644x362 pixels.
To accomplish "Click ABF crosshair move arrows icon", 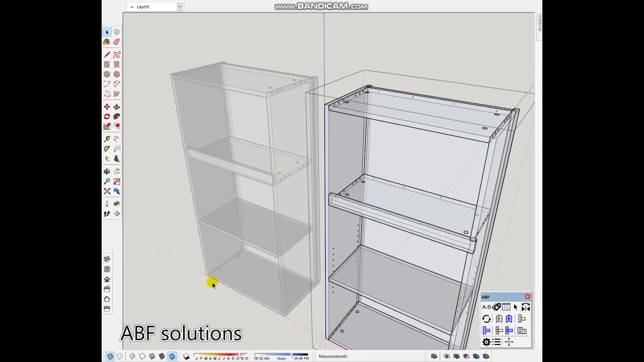I will [x=509, y=342].
